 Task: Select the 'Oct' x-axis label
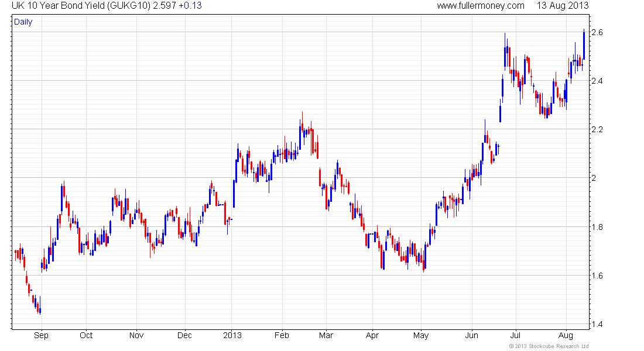(x=86, y=335)
